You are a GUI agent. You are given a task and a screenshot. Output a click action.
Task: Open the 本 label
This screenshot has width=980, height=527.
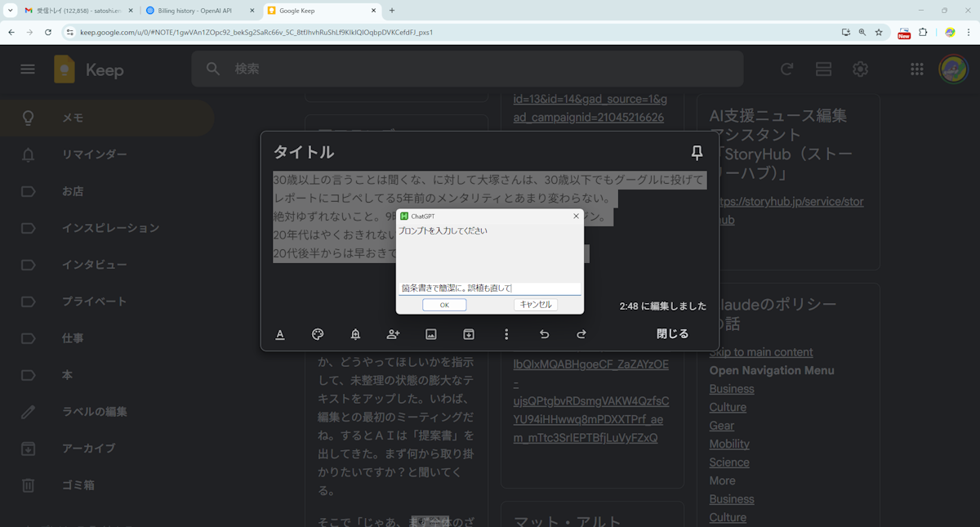click(x=106, y=375)
